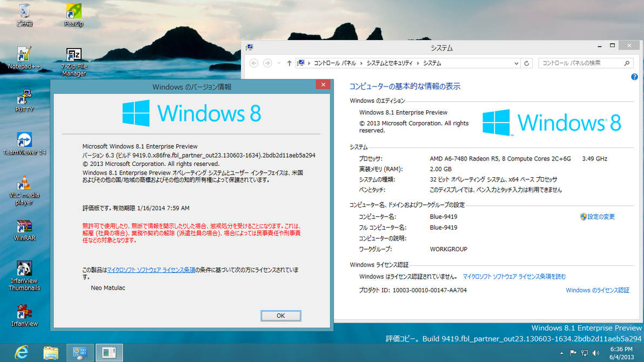The image size is (644, 362).
Task: Open recent locations dropdown in System window
Action: [278, 63]
